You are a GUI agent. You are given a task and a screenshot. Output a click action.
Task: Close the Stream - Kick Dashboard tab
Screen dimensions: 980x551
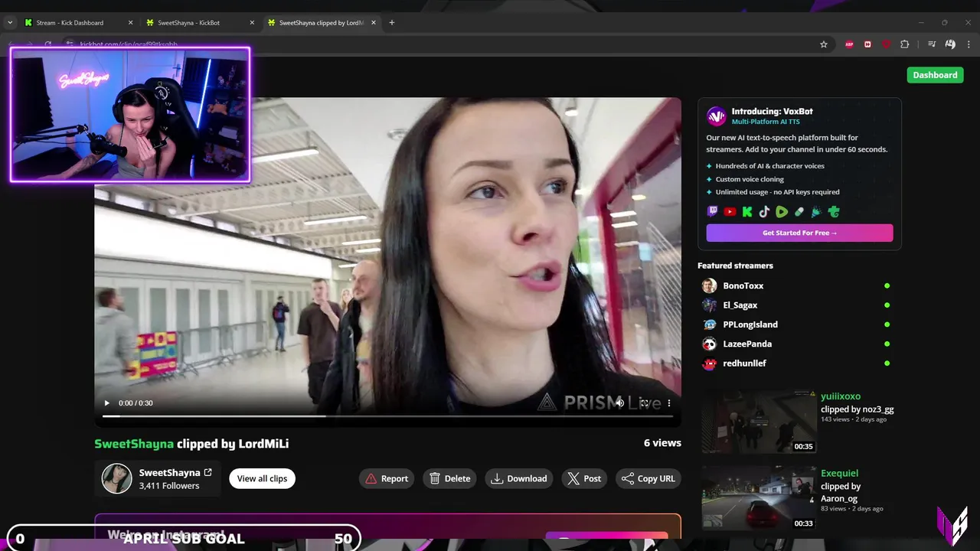pos(130,23)
